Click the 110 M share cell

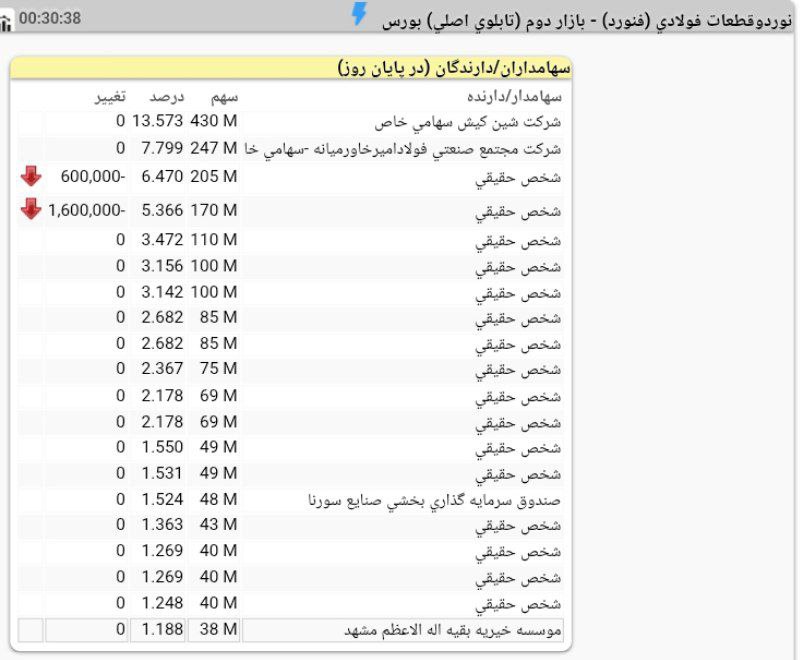(213, 240)
